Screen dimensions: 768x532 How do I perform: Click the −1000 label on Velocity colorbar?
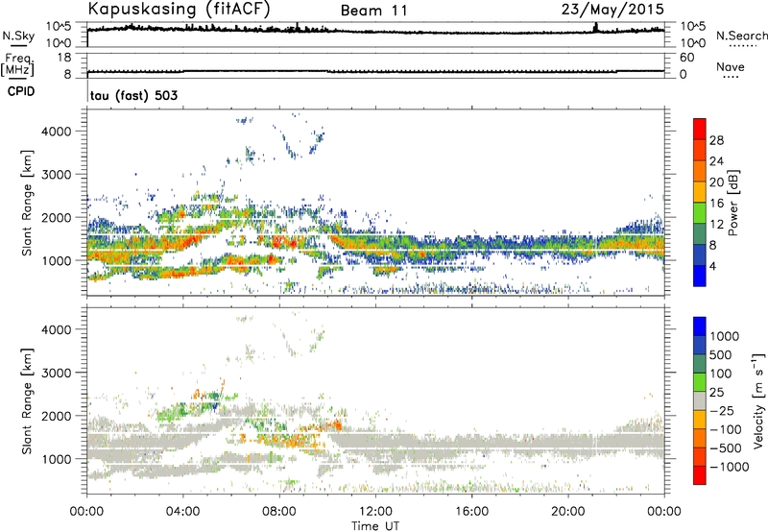729,467
